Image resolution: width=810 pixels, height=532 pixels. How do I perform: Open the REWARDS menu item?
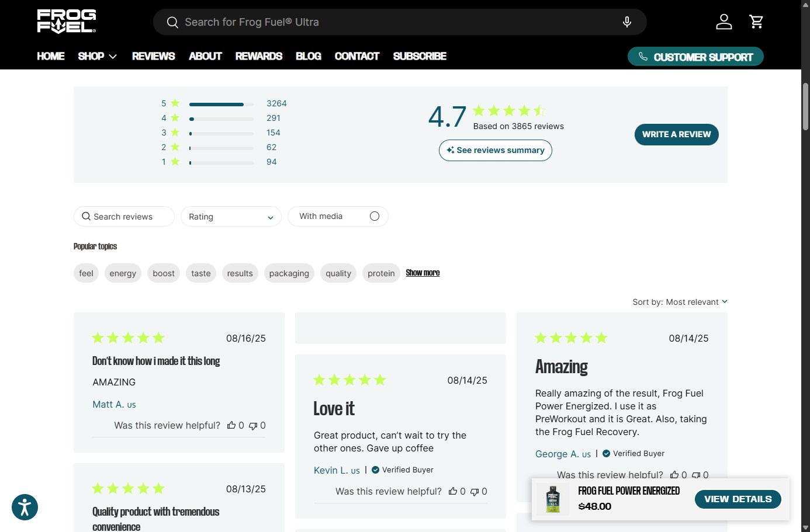coord(258,57)
